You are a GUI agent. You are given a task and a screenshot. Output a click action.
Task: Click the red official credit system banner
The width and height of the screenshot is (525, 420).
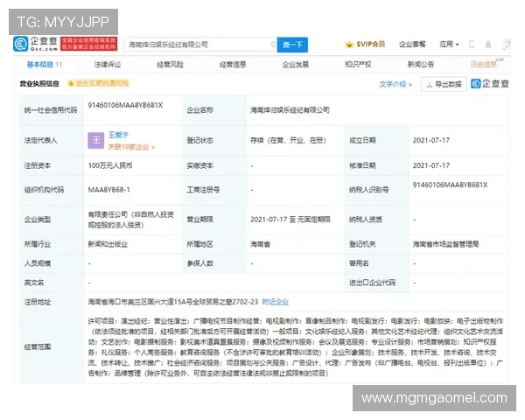click(89, 44)
